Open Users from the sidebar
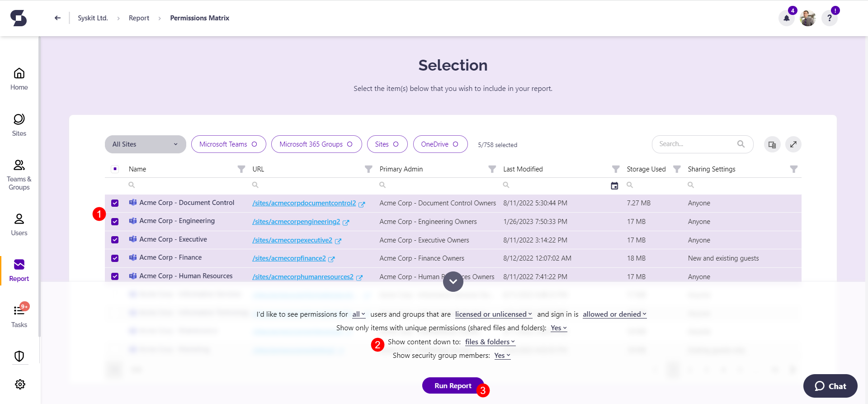 point(19,225)
